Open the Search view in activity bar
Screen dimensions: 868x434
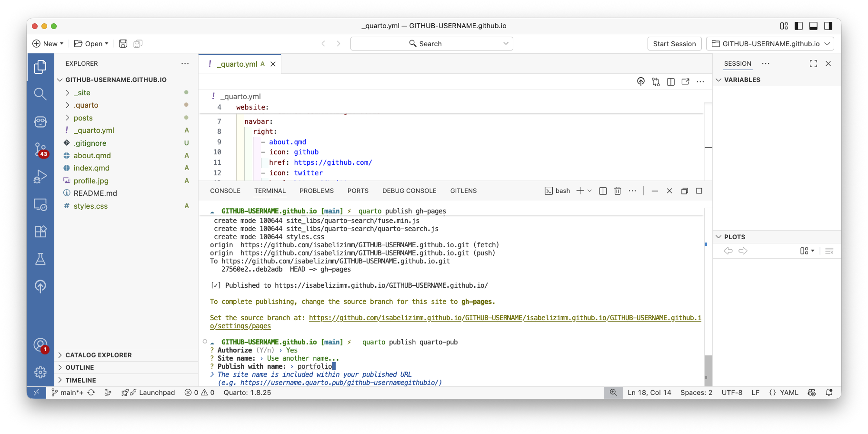point(40,94)
